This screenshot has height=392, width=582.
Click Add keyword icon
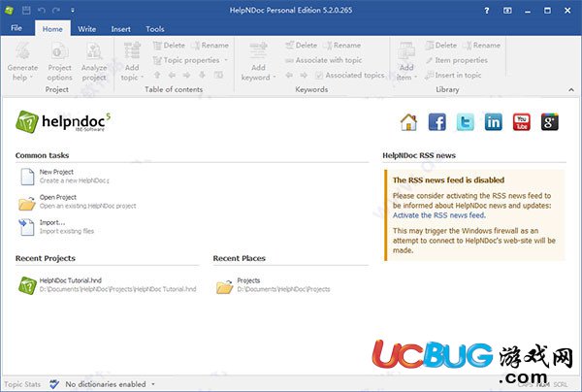258,51
